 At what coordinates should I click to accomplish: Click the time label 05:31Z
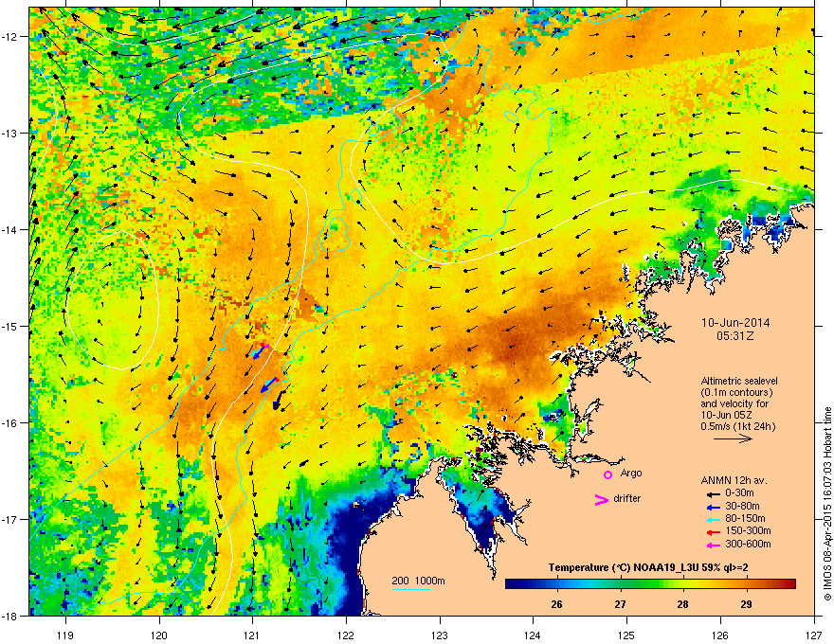(x=735, y=336)
